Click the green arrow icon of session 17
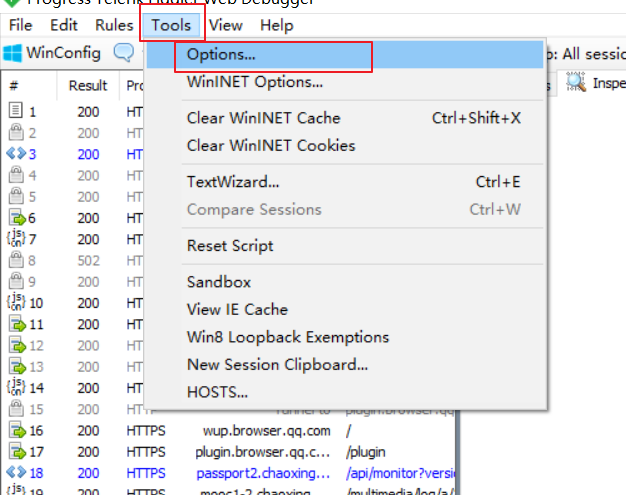 (x=17, y=451)
